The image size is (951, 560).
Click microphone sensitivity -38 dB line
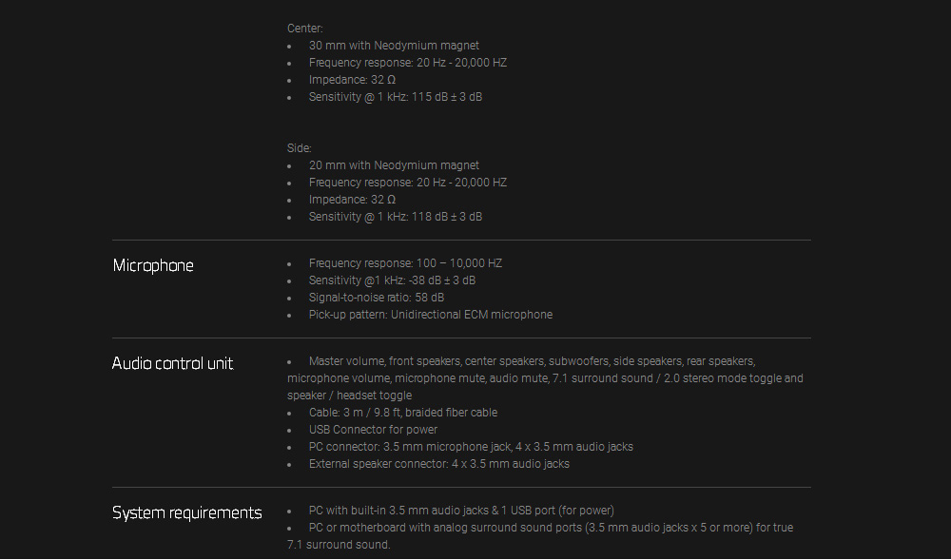tap(393, 280)
